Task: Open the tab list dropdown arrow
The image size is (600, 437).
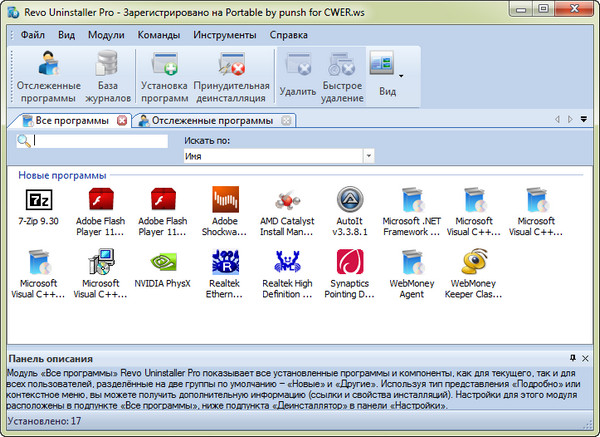Action: [x=583, y=120]
